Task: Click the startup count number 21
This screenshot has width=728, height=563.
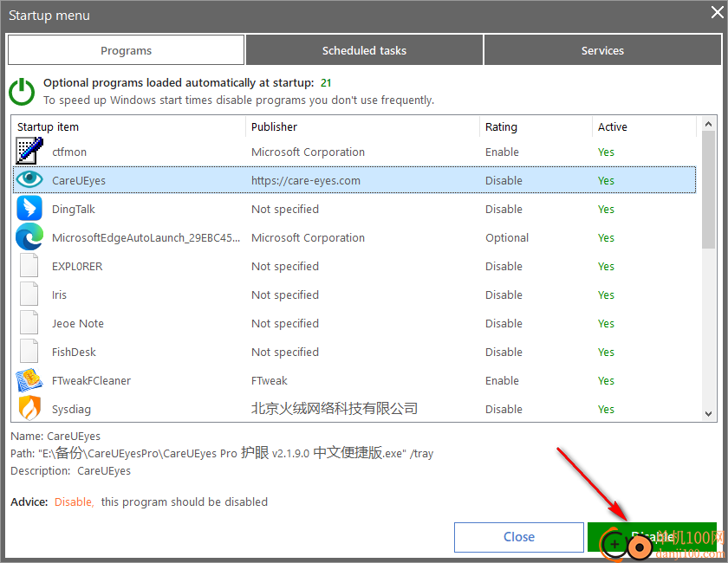Action: [x=326, y=82]
